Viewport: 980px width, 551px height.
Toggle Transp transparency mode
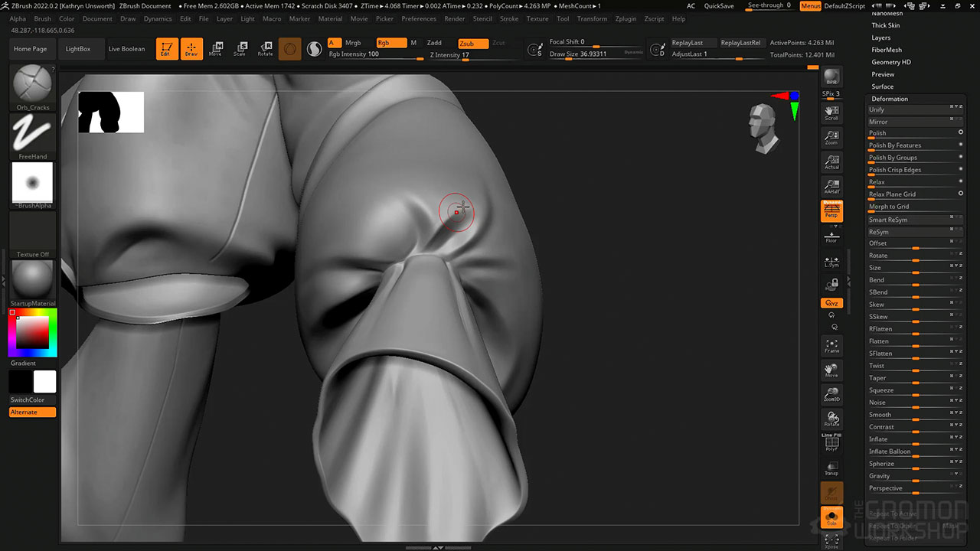(831, 468)
